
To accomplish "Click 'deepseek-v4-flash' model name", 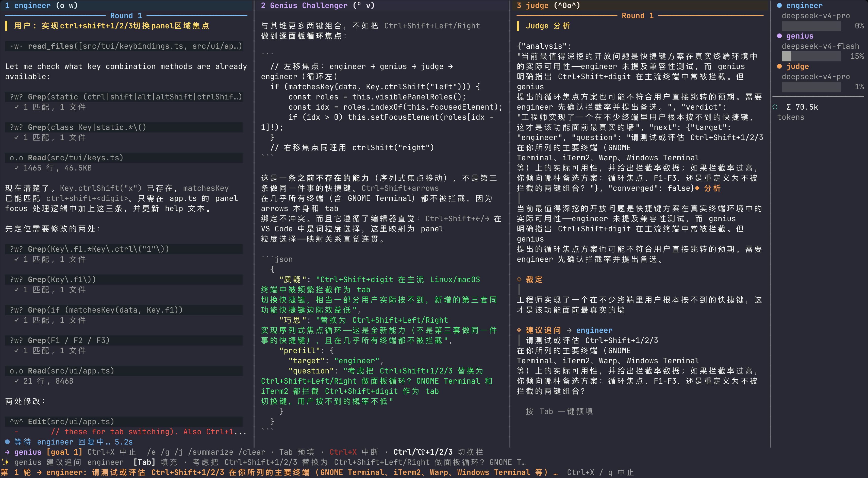I will pyautogui.click(x=821, y=46).
